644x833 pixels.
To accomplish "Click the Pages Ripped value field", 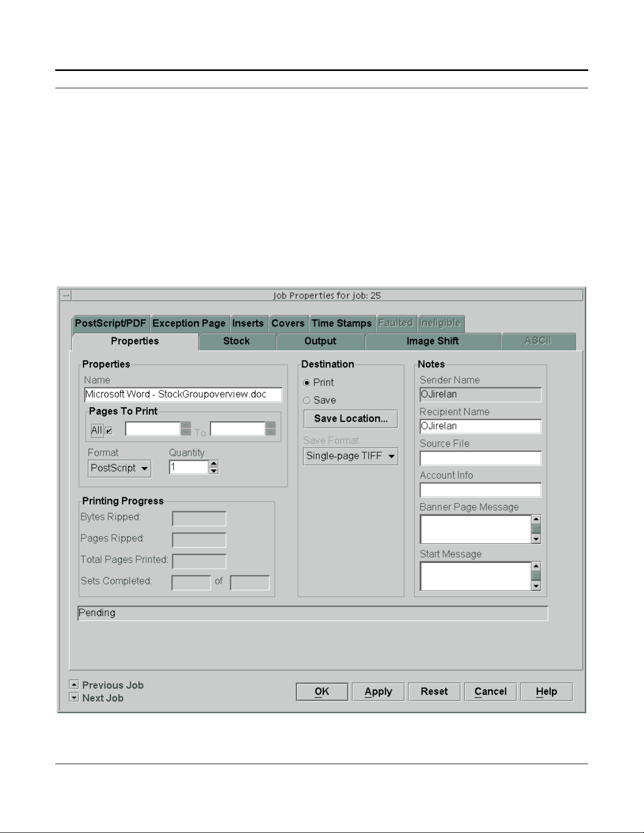I will [199, 540].
